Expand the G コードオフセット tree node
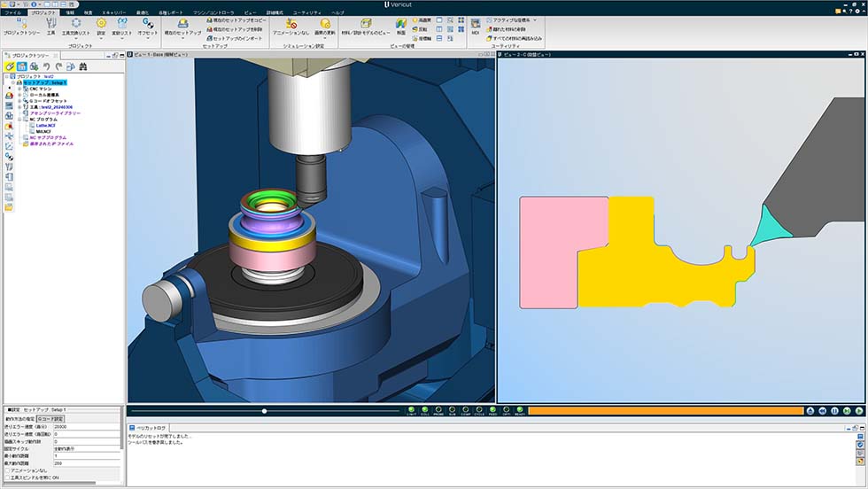The height and width of the screenshot is (489, 868). click(x=20, y=101)
